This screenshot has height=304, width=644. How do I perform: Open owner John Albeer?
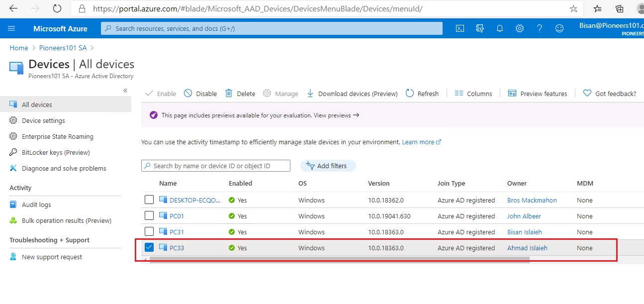[x=524, y=216]
